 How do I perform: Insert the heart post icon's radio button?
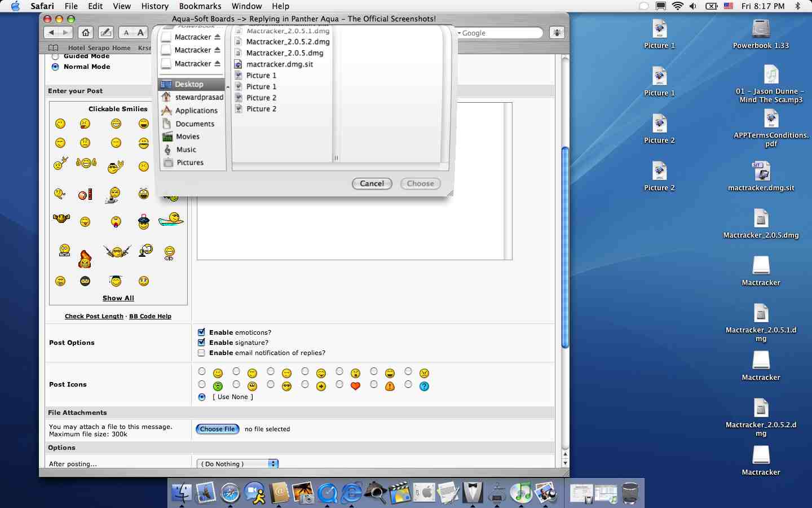coord(339,384)
